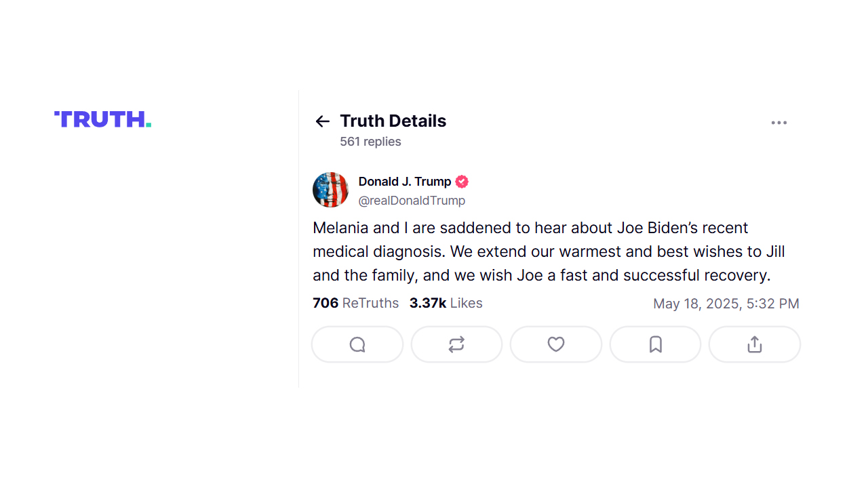Select the 561 replies label
This screenshot has width=868, height=488.
[370, 142]
